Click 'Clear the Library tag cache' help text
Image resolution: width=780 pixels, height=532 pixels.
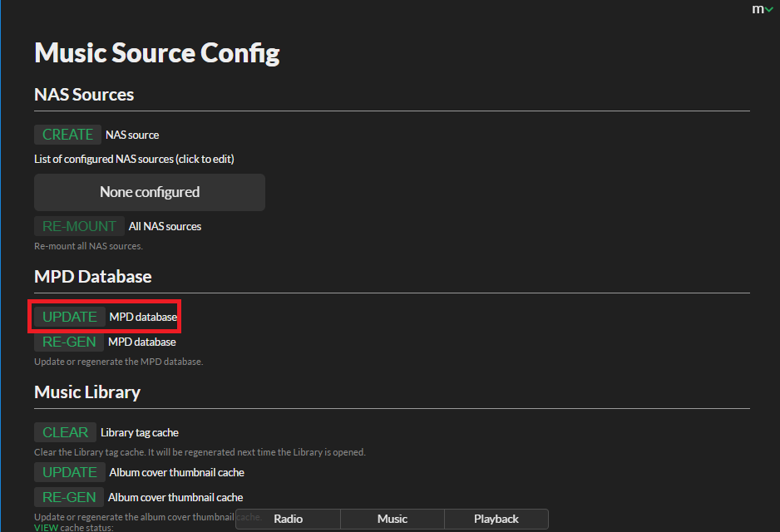(x=200, y=452)
